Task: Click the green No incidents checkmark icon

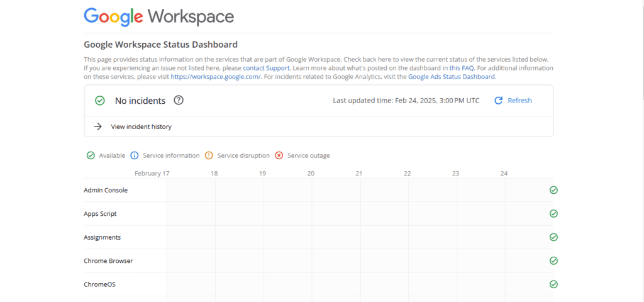Action: tap(99, 101)
